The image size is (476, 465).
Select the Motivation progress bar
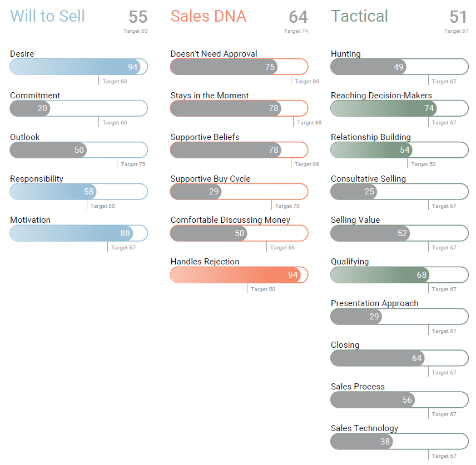78,233
